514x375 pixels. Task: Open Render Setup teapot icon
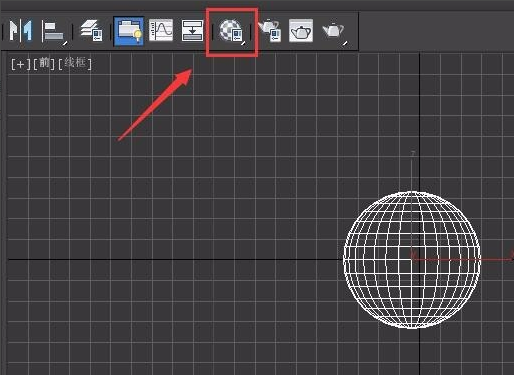[270, 30]
